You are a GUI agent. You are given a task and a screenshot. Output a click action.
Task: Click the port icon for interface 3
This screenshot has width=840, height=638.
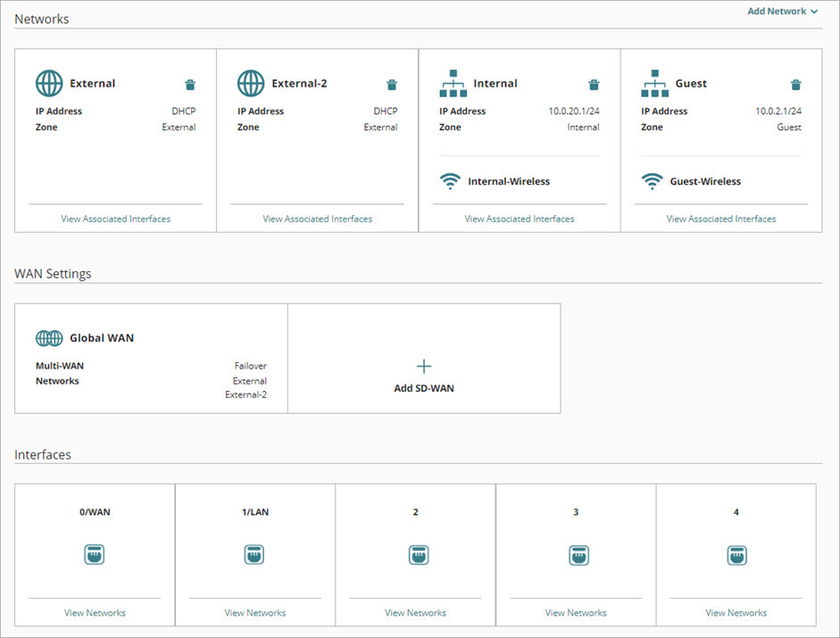pos(576,554)
